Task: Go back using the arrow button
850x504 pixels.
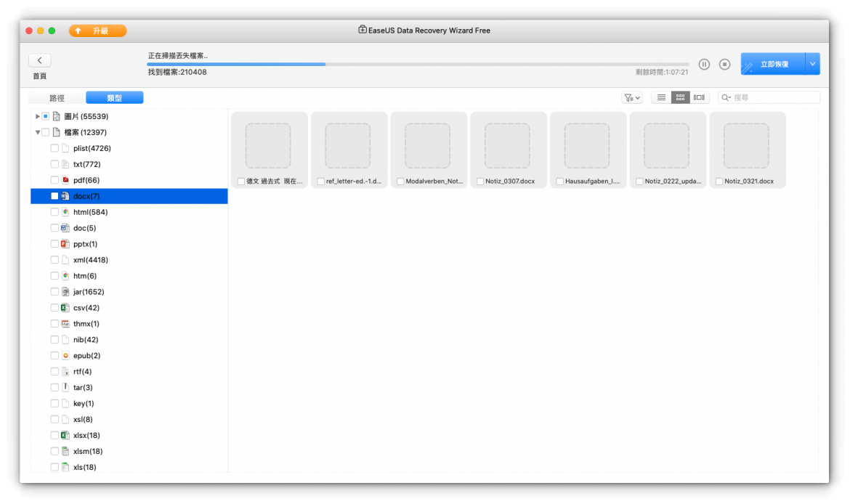Action: 39,61
